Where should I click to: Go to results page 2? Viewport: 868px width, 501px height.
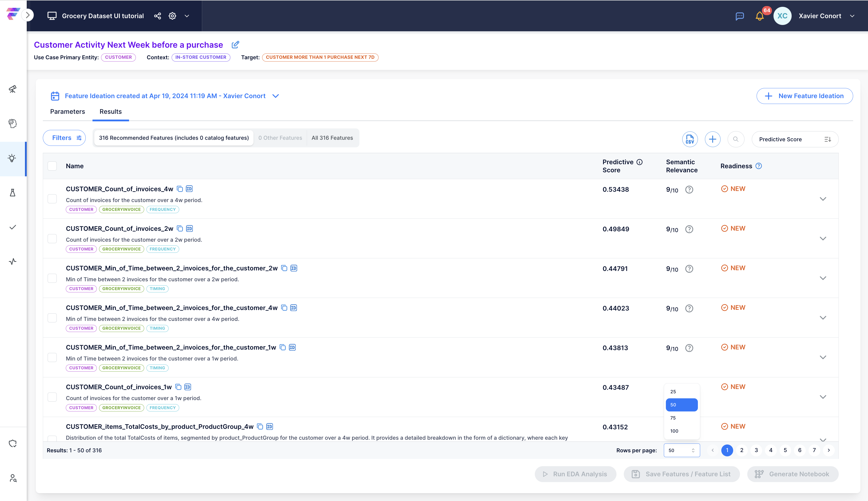pos(741,450)
